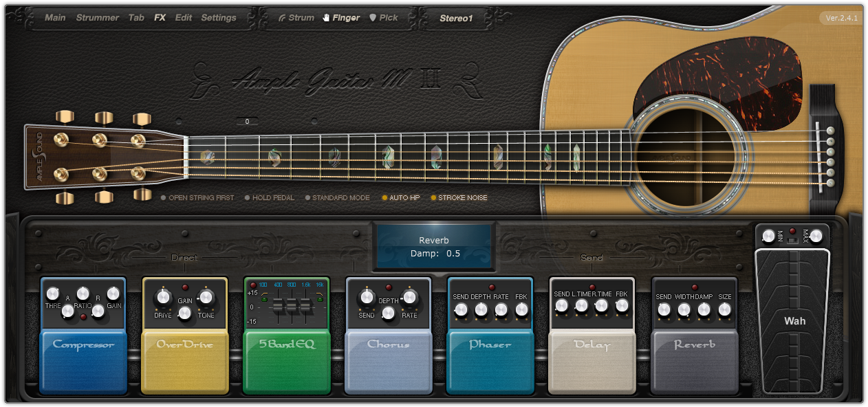Disable the Auto HP option

401,198
